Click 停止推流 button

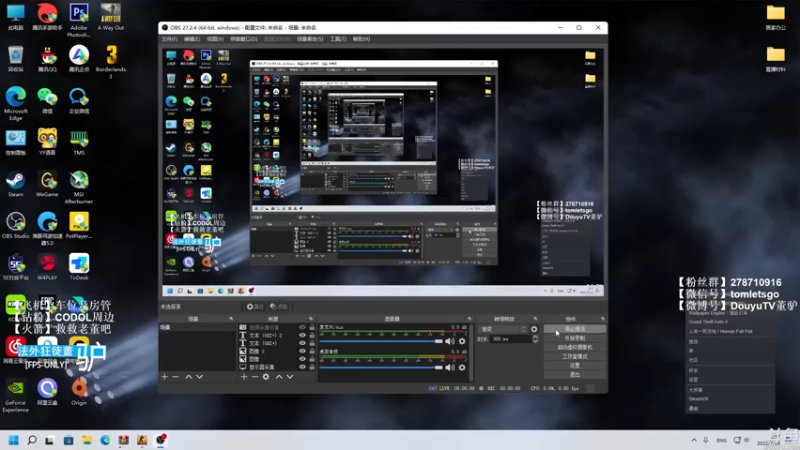(x=575, y=329)
